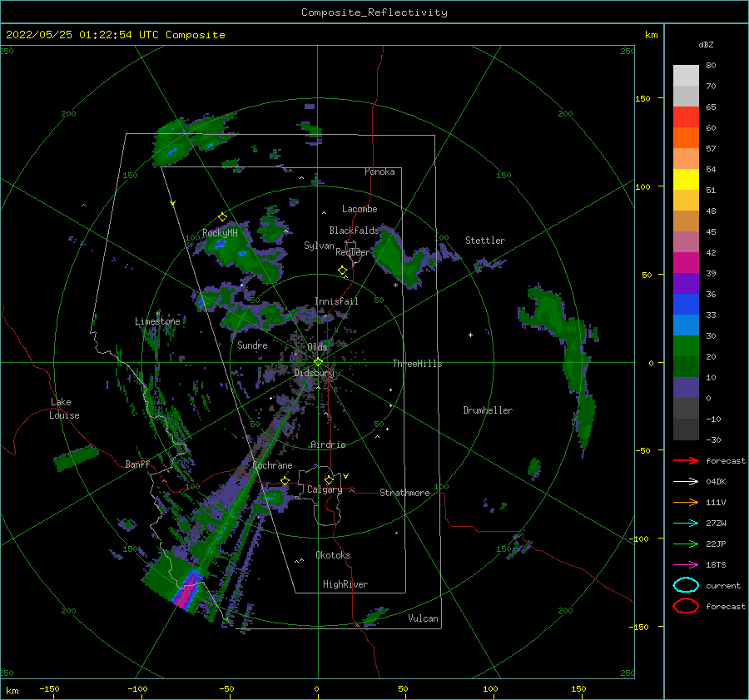Click the RockyMH label
The width and height of the screenshot is (749, 700).
(220, 233)
